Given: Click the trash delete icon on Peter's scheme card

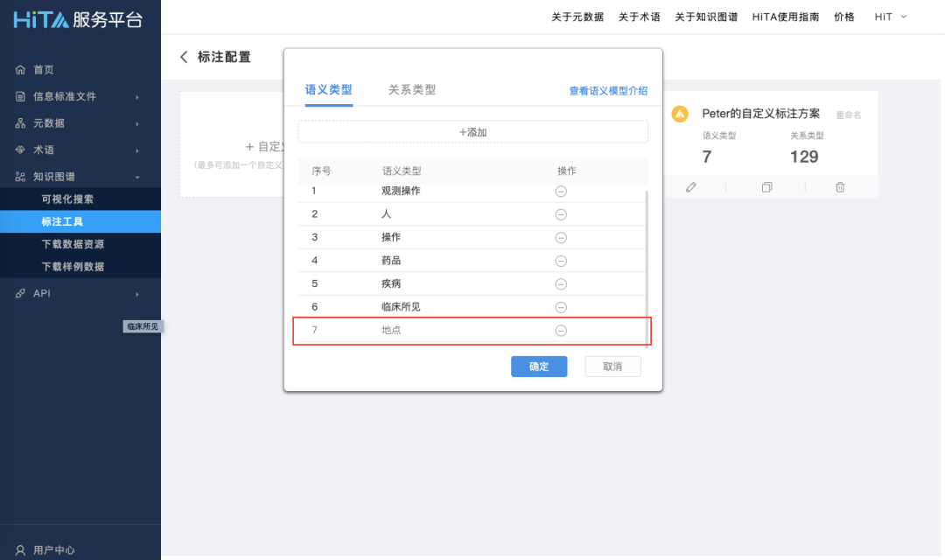Looking at the screenshot, I should [840, 187].
